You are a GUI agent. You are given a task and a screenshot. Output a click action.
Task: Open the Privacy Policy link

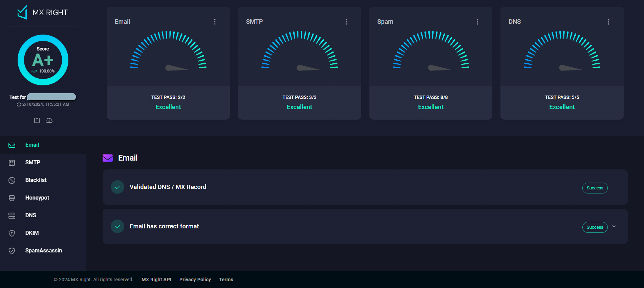tap(195, 280)
